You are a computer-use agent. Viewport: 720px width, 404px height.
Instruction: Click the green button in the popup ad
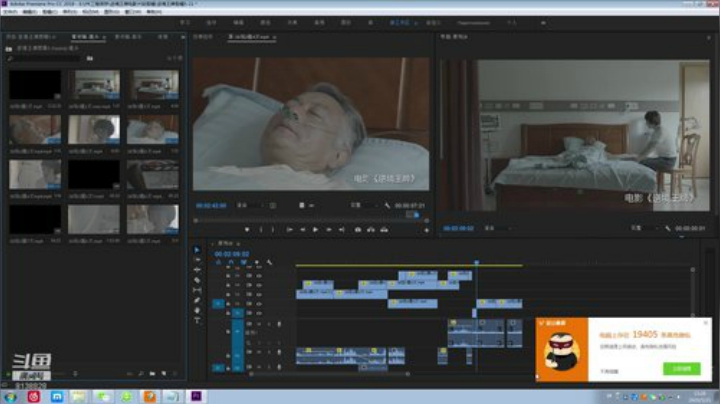click(681, 369)
